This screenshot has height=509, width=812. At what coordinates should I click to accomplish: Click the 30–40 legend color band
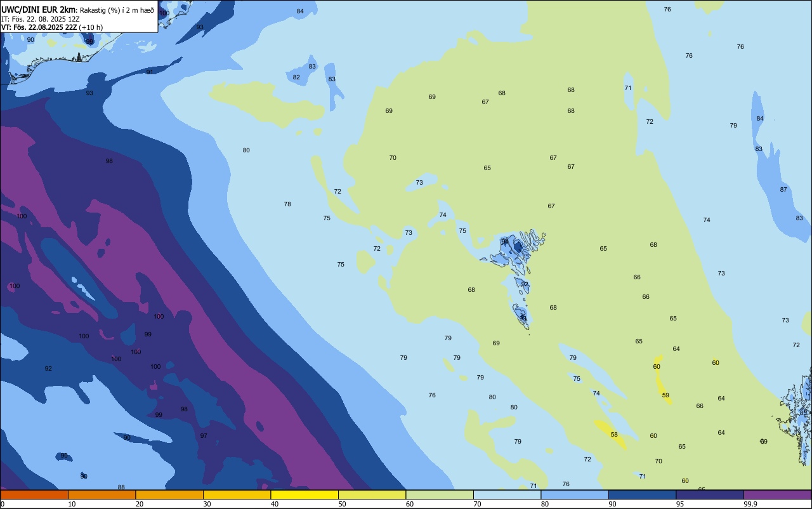pos(237,494)
